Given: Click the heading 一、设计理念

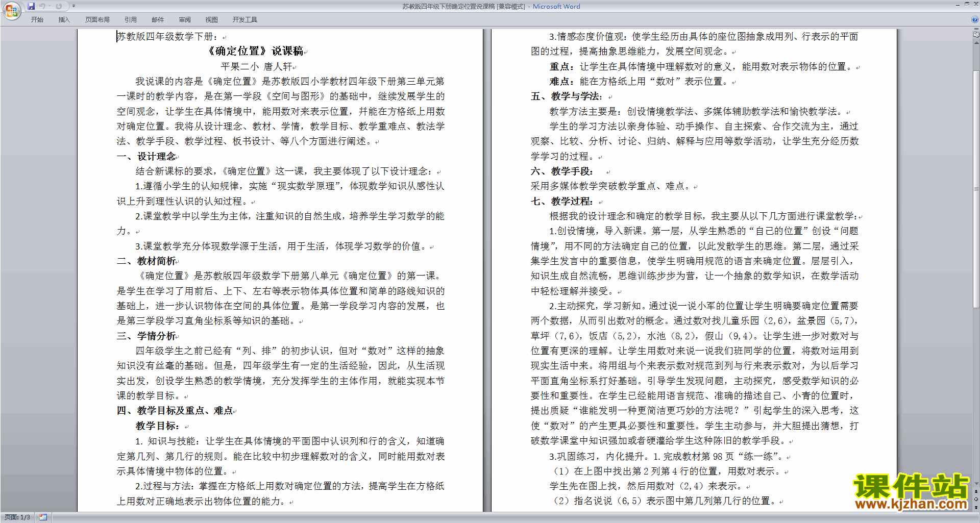Looking at the screenshot, I should point(146,156).
